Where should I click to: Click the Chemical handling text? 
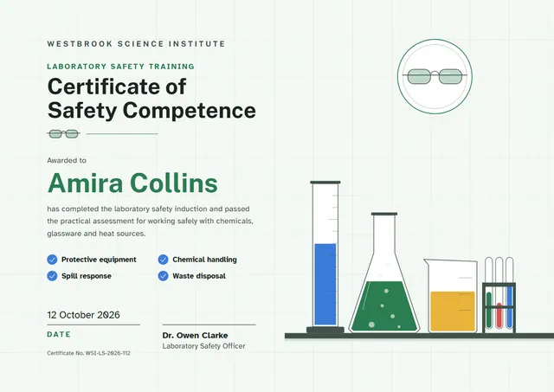[204, 260]
